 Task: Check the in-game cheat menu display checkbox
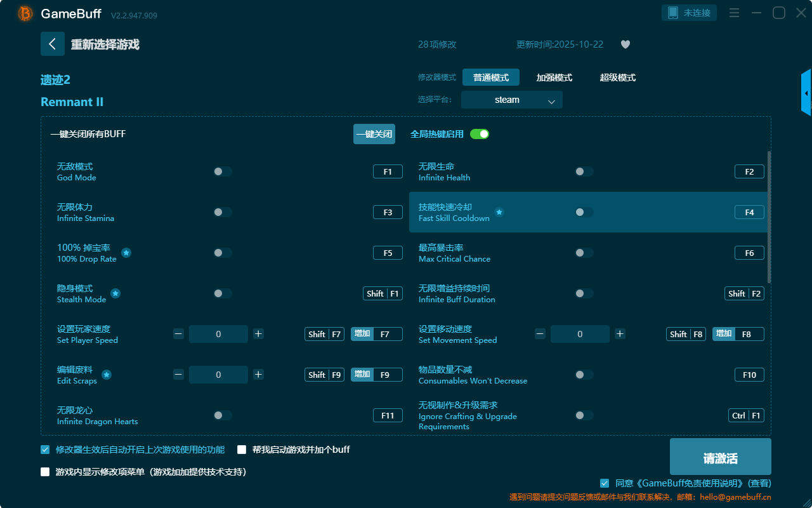pos(45,472)
